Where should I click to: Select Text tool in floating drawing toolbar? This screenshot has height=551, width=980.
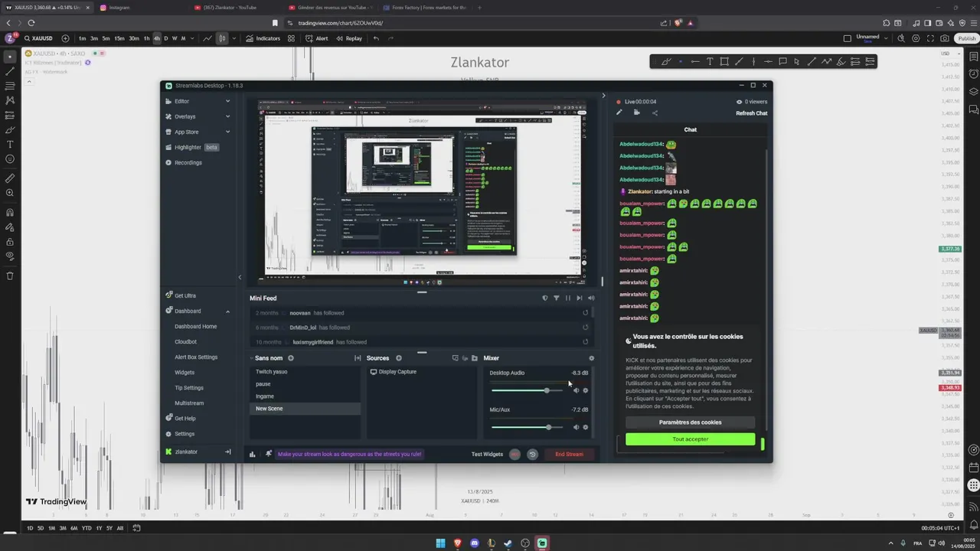click(x=710, y=62)
